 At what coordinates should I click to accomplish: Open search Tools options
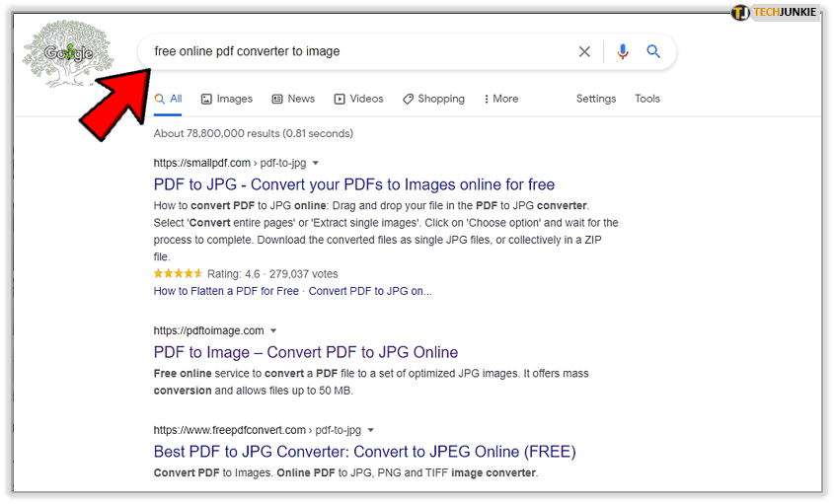[647, 99]
